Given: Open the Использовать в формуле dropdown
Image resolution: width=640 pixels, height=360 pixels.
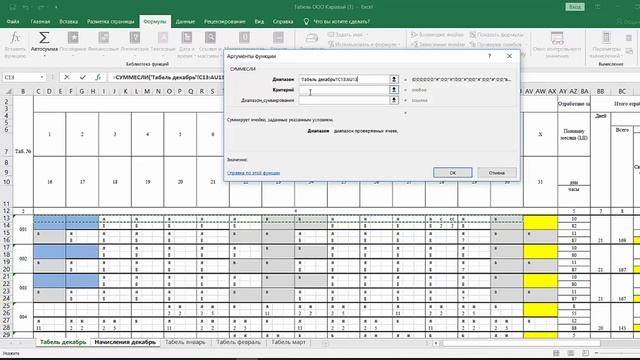Looking at the screenshot, I should click(399, 44).
